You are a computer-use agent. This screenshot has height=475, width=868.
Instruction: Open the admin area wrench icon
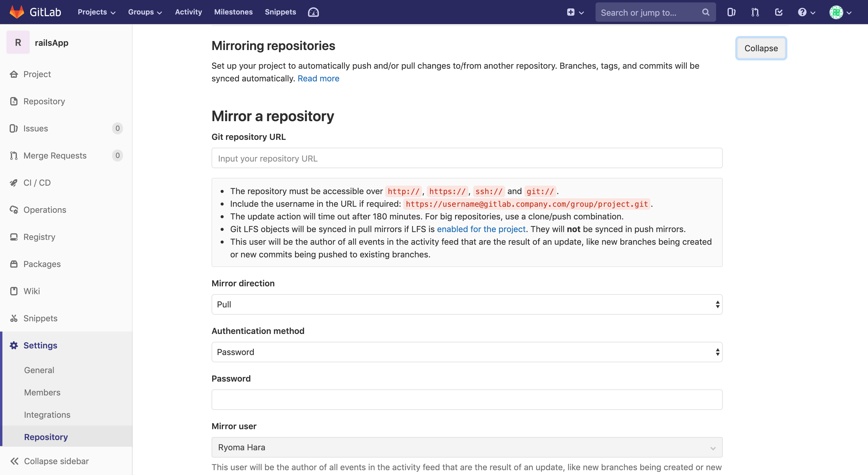coord(313,12)
